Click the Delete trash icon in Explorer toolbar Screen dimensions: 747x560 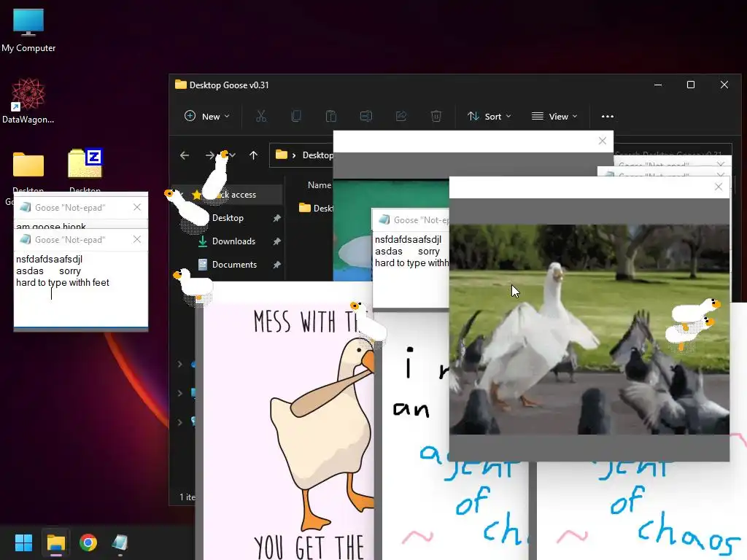point(436,116)
